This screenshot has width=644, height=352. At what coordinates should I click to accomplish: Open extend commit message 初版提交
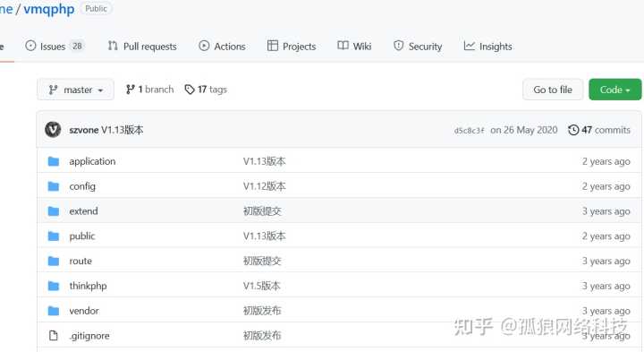point(262,211)
